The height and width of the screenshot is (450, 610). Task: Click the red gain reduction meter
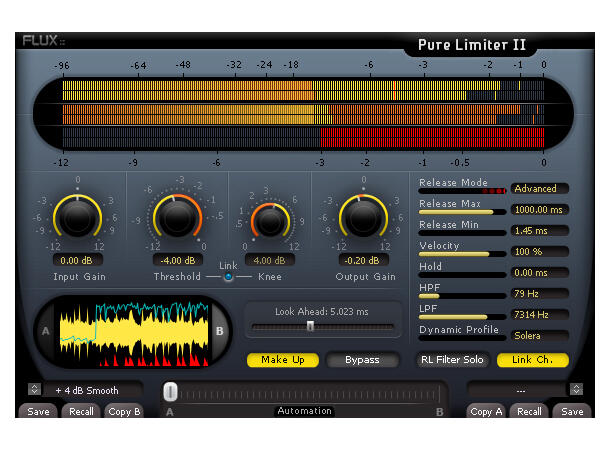pyautogui.click(x=303, y=137)
